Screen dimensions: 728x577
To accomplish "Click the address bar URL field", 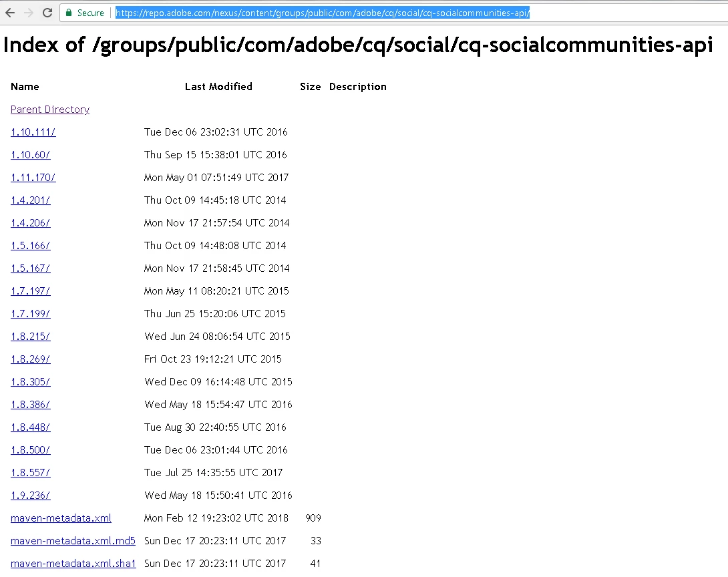I will pyautogui.click(x=395, y=13).
